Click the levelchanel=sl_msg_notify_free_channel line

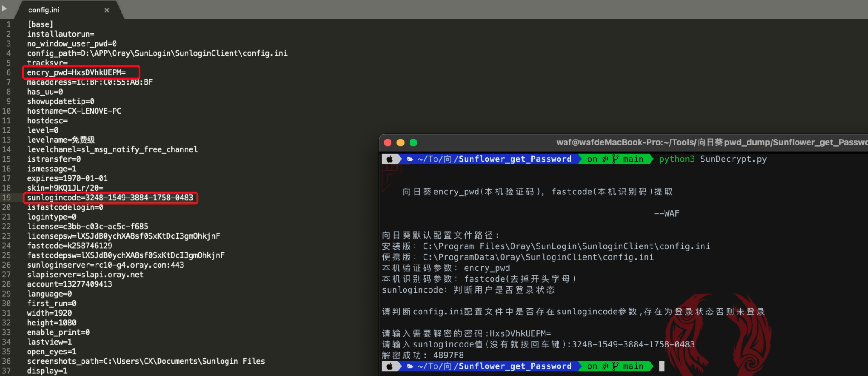112,149
